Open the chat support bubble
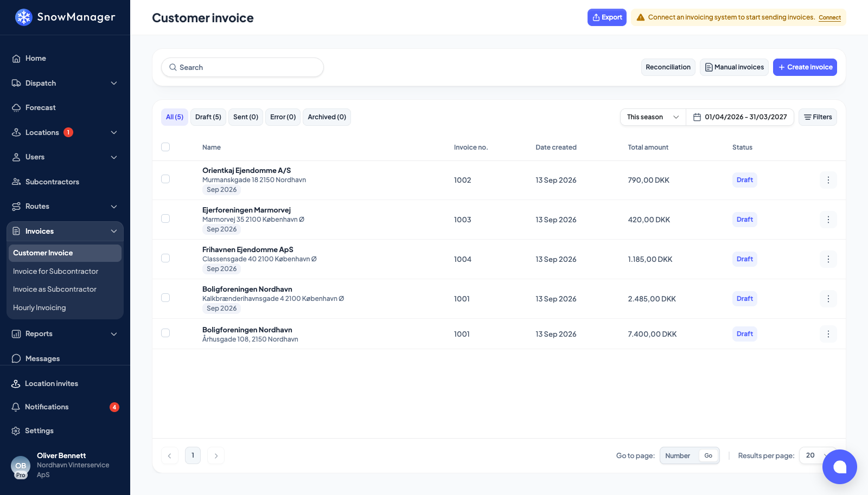Screen dimensions: 868x495 840,467
